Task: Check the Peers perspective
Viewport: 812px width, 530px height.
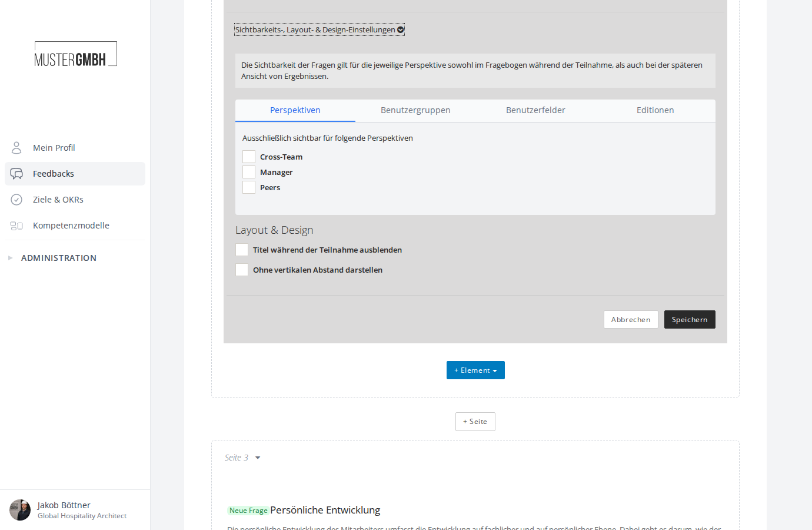Action: pyautogui.click(x=249, y=187)
